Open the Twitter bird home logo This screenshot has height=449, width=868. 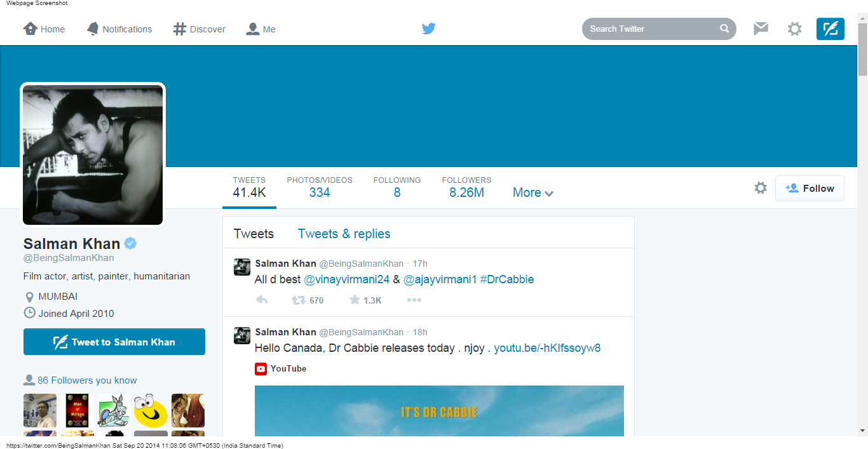428,28
